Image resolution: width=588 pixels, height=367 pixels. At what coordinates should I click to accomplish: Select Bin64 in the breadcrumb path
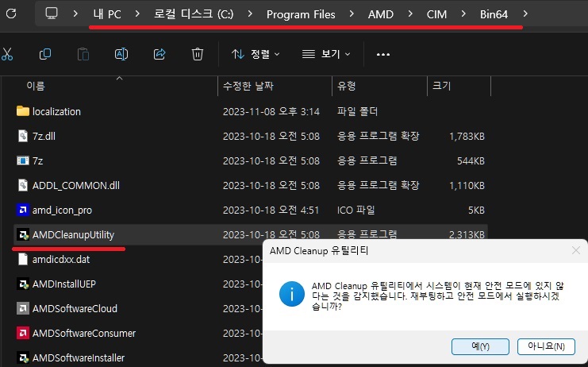(494, 14)
